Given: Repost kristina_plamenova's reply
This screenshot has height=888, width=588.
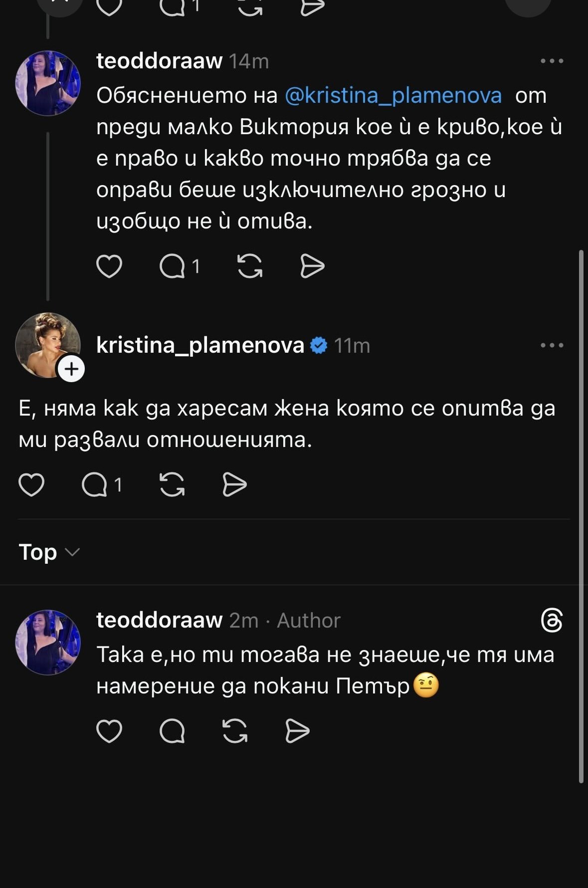Looking at the screenshot, I should pos(172,485).
